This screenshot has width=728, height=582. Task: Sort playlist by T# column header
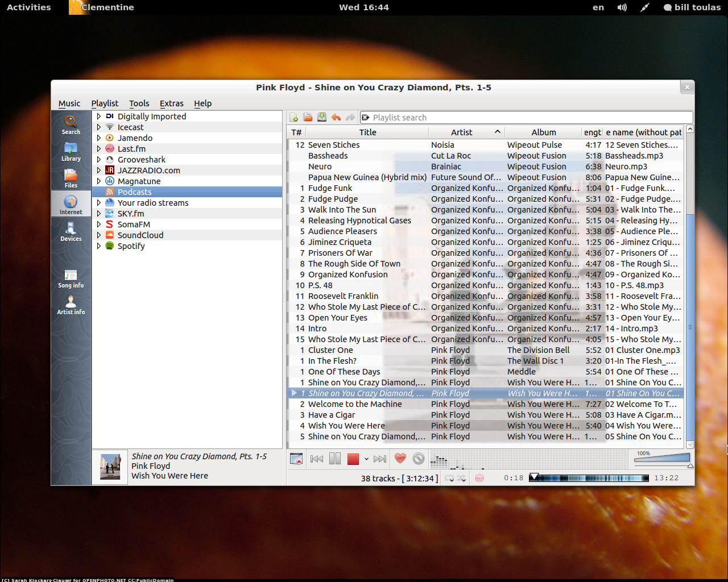click(296, 132)
